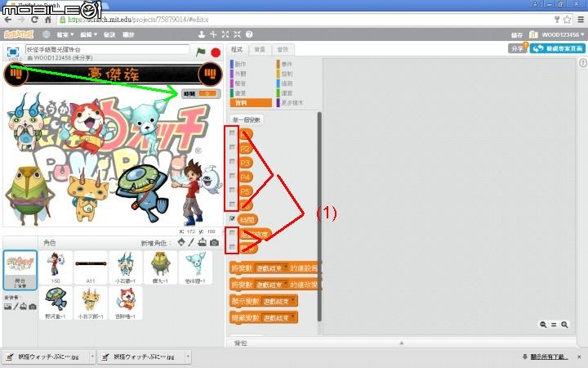Open block help with the question mark icon
The height and width of the screenshot is (368, 588).
[x=249, y=34]
